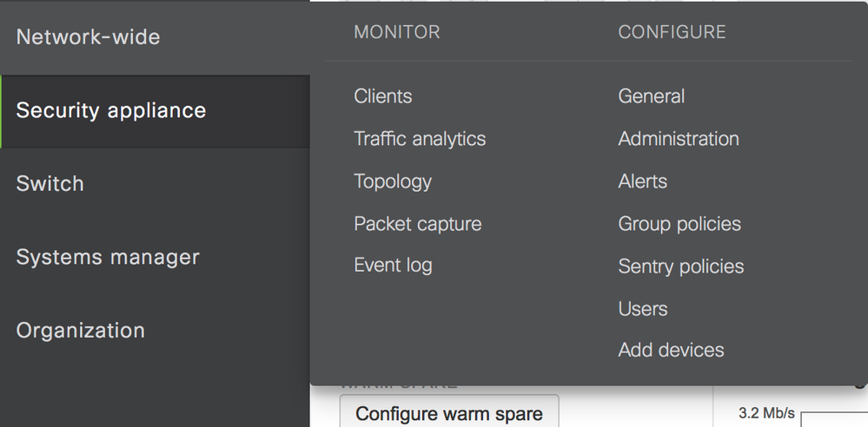Choose Add devices in Configure column
868x427 pixels.
click(x=671, y=351)
